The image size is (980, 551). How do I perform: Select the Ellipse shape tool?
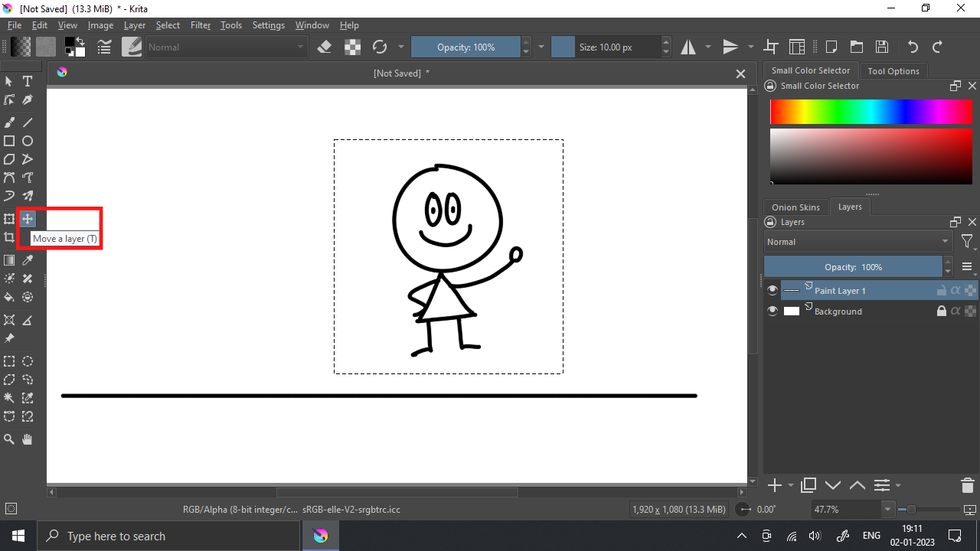point(28,141)
